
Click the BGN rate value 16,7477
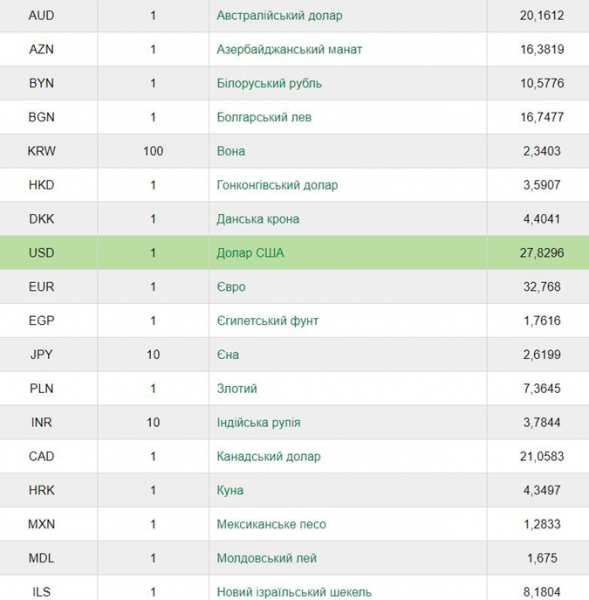pos(542,117)
